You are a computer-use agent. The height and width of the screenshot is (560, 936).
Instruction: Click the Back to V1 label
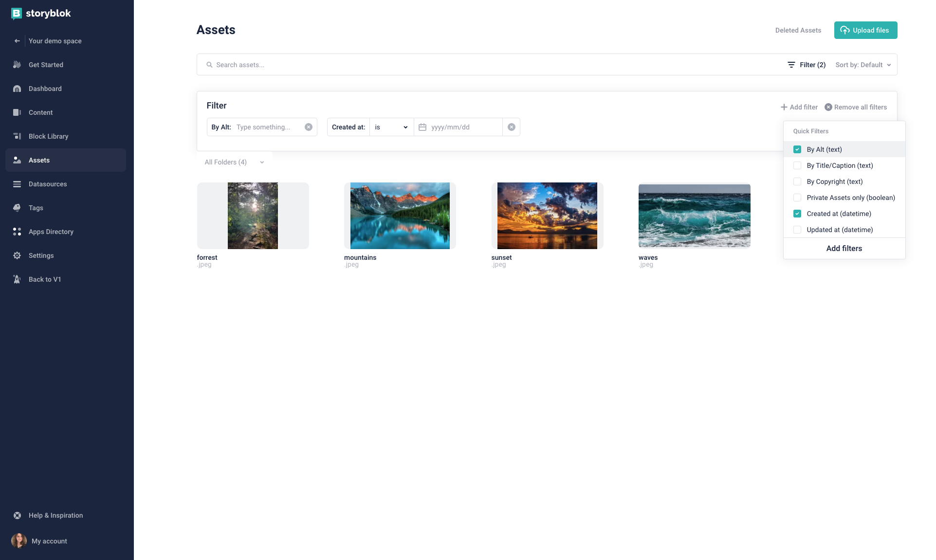[x=45, y=279]
